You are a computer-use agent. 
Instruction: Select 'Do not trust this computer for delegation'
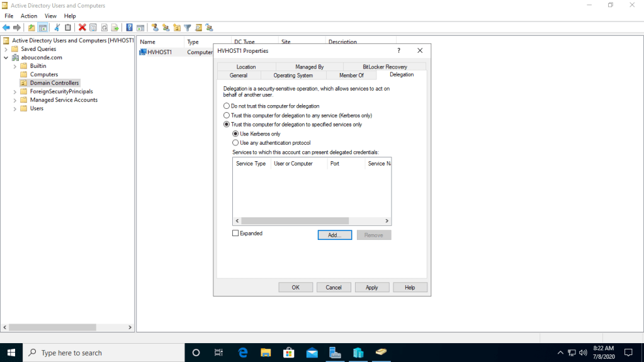(227, 106)
